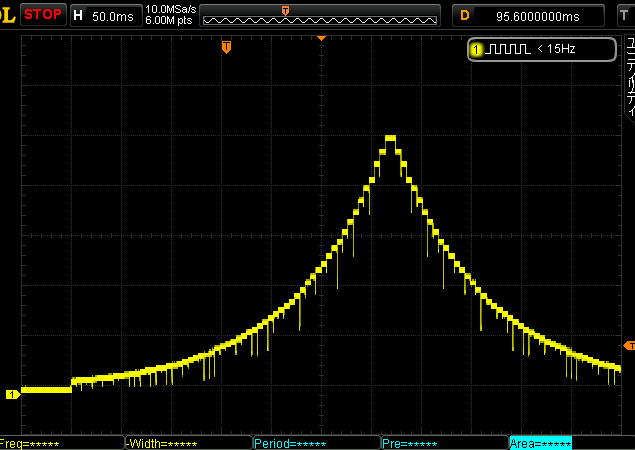Click the orange trigger level marker at right edge
Viewport: 635px width, 450px height.
coord(629,345)
